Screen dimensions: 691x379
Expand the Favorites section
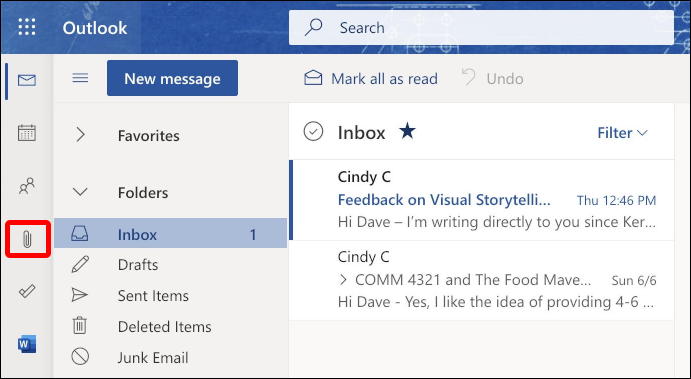click(x=80, y=134)
